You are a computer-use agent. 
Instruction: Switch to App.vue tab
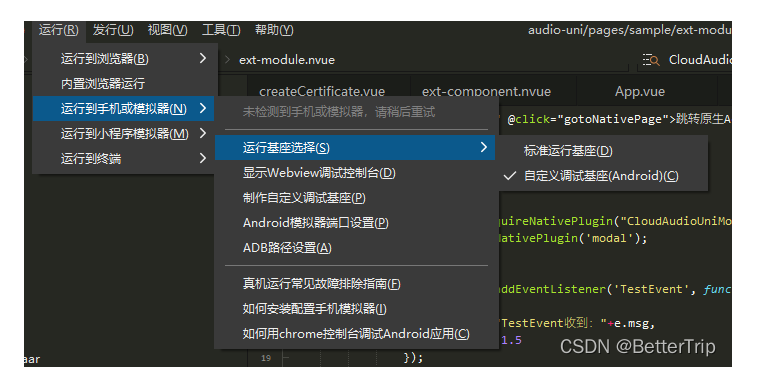[x=640, y=91]
